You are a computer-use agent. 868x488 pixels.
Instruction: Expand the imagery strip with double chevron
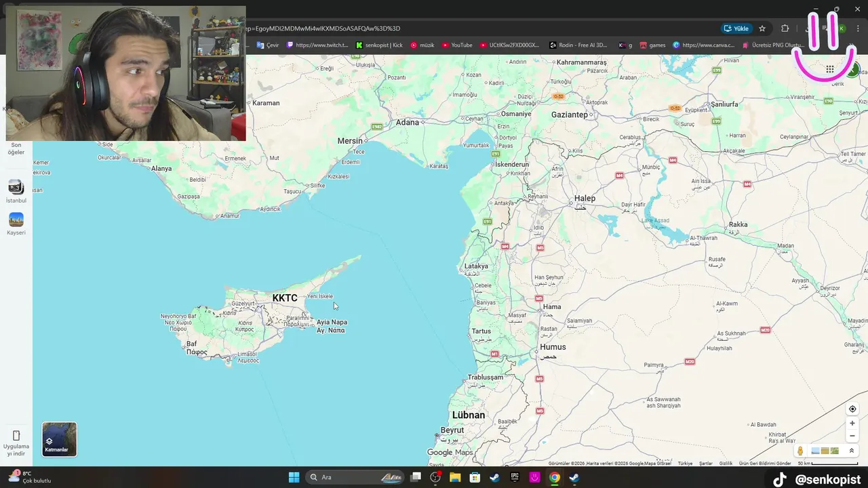point(852,451)
